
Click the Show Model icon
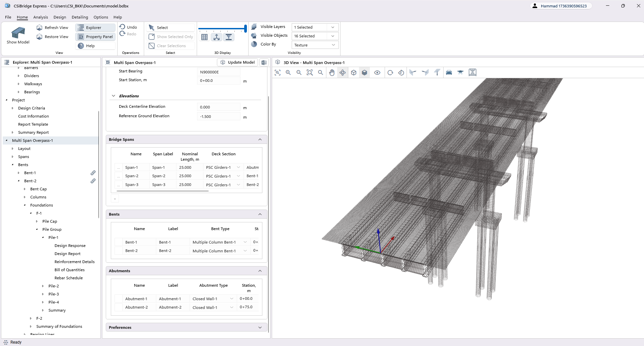click(x=18, y=34)
